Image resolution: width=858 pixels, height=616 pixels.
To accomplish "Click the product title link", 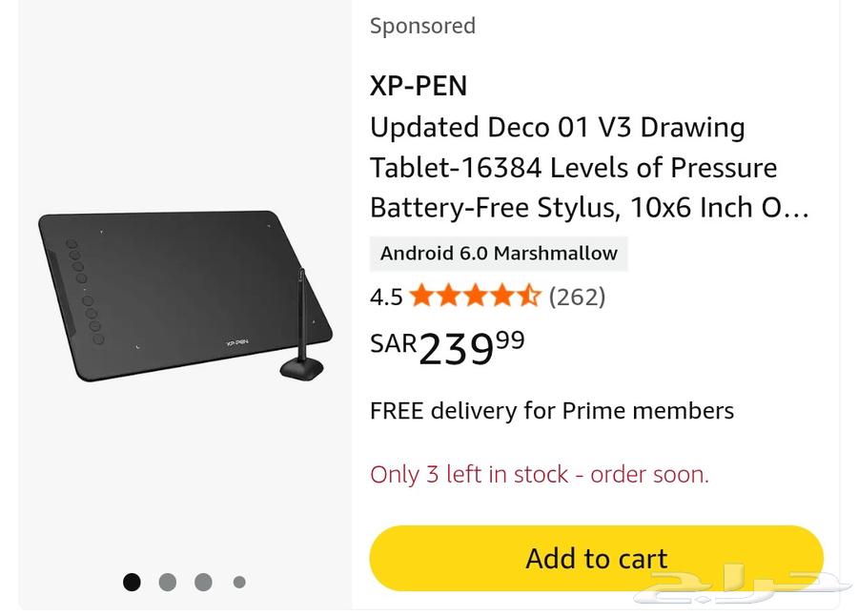I will tap(572, 167).
